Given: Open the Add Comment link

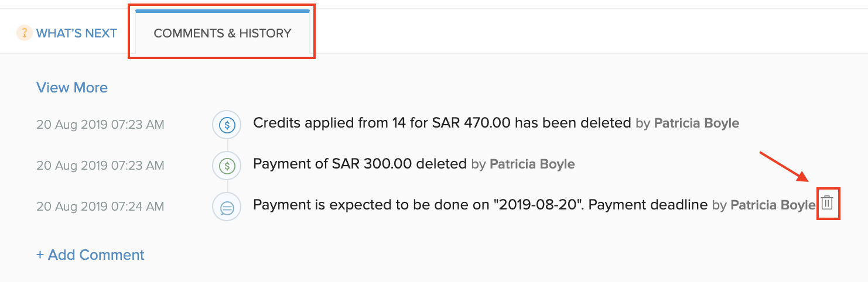Looking at the screenshot, I should [x=90, y=255].
